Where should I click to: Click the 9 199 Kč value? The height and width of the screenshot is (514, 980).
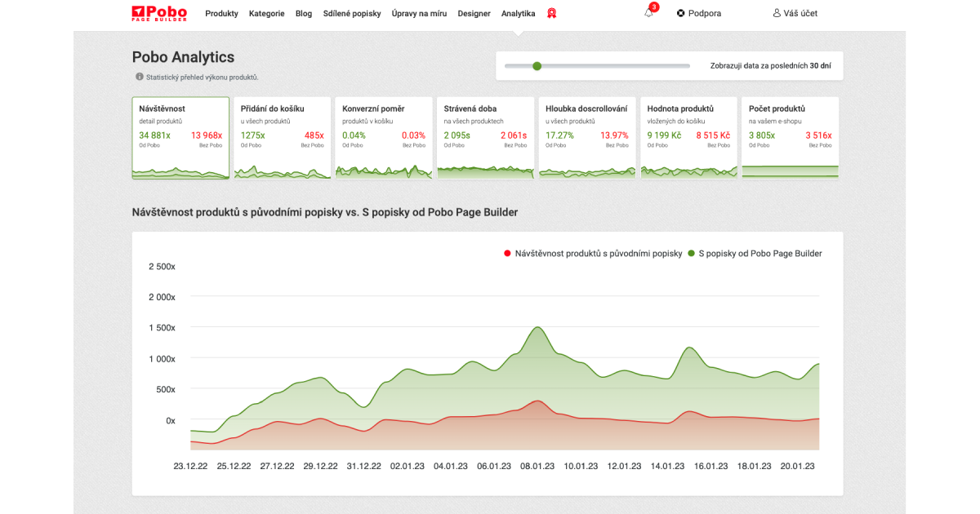tap(665, 135)
